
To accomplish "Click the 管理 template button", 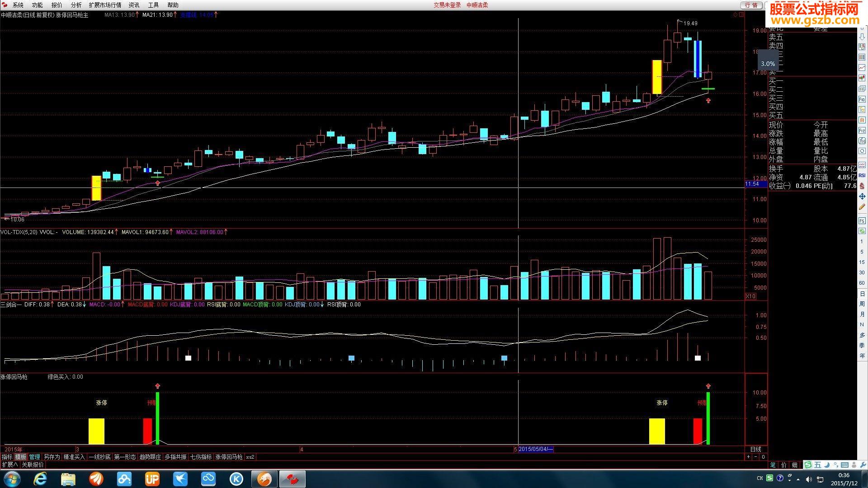I will [35, 457].
